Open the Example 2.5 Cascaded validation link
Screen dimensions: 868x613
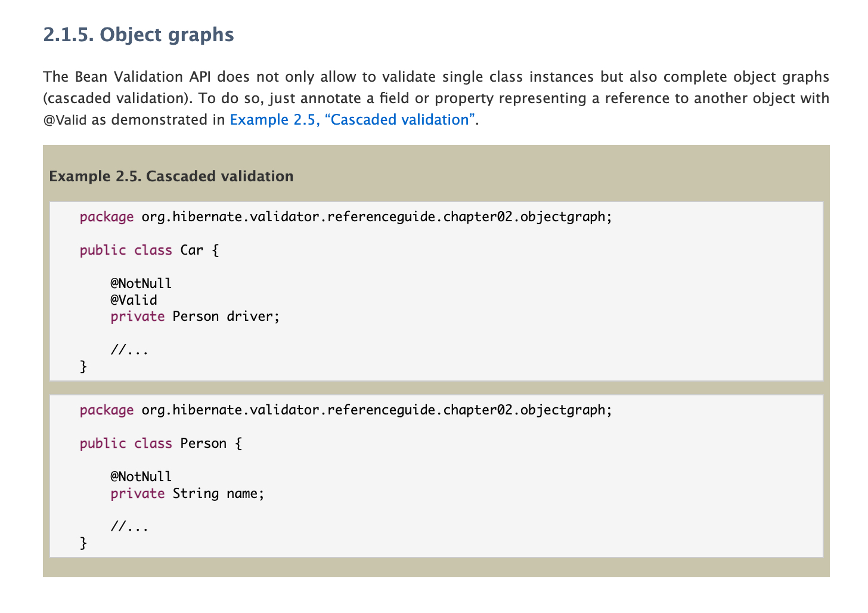tap(353, 120)
